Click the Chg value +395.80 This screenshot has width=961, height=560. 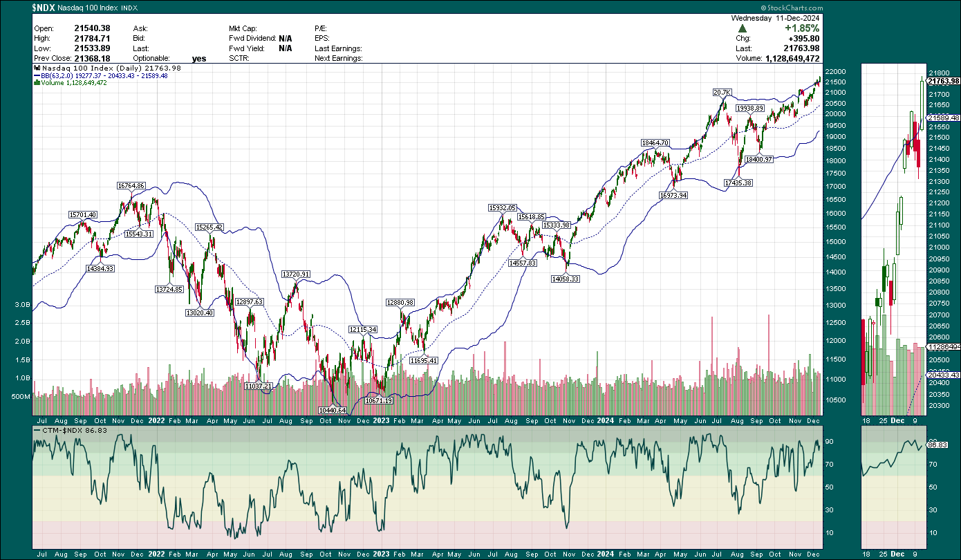tap(803, 39)
